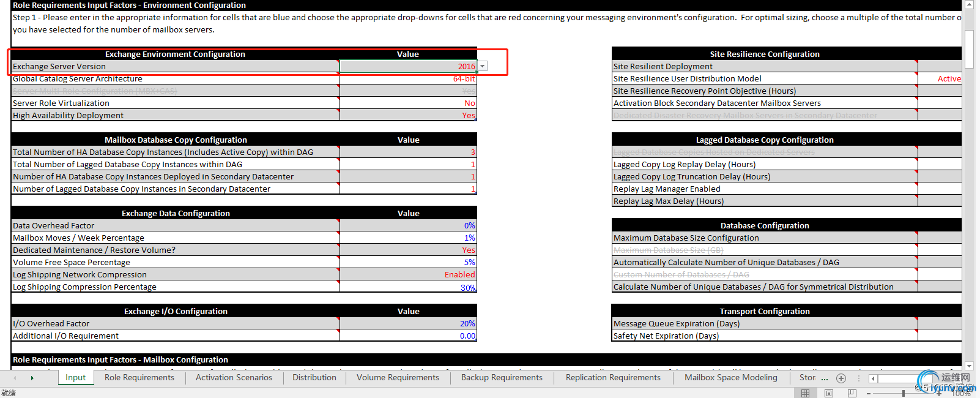Click Automatically Calculate Number of Unique Databases cell

click(x=765, y=262)
